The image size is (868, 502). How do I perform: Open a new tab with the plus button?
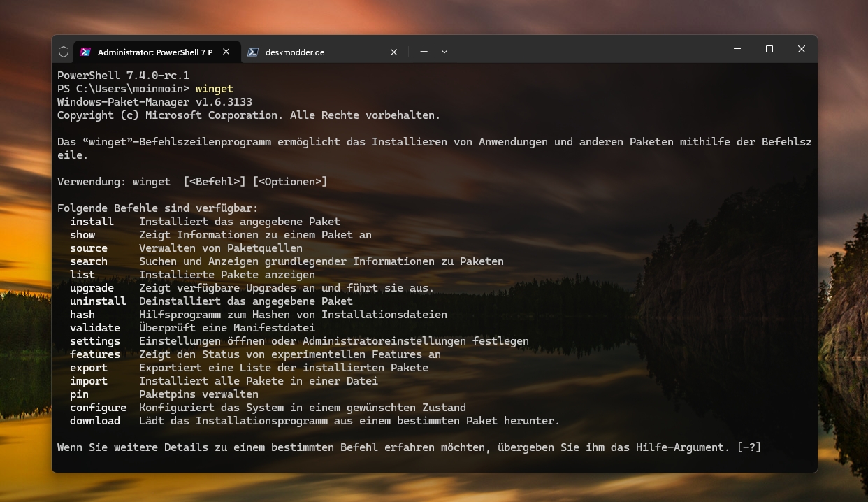424,52
